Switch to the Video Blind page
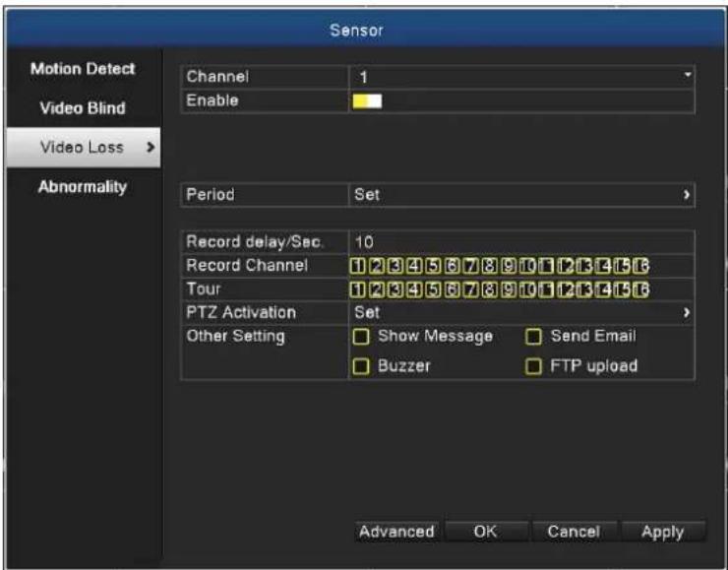 tap(83, 107)
